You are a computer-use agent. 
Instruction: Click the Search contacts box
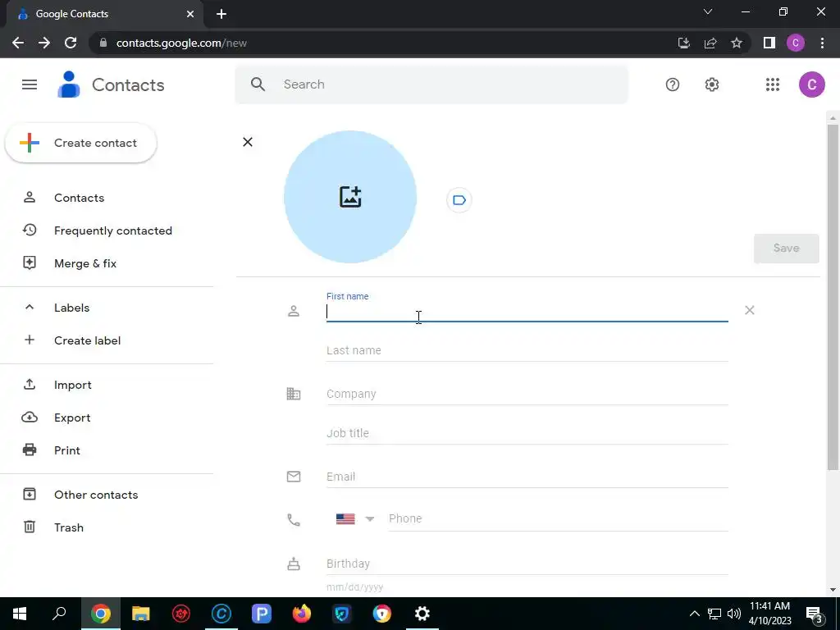[431, 84]
